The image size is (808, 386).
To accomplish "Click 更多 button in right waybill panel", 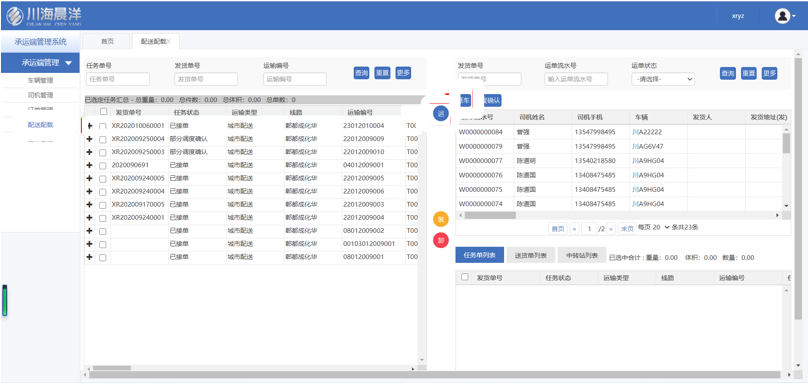I will coord(769,74).
